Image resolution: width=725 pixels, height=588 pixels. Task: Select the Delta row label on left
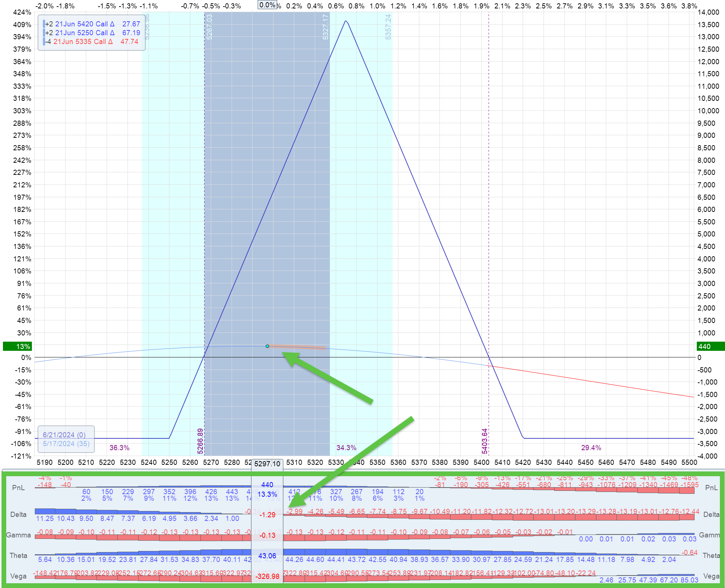[18, 515]
